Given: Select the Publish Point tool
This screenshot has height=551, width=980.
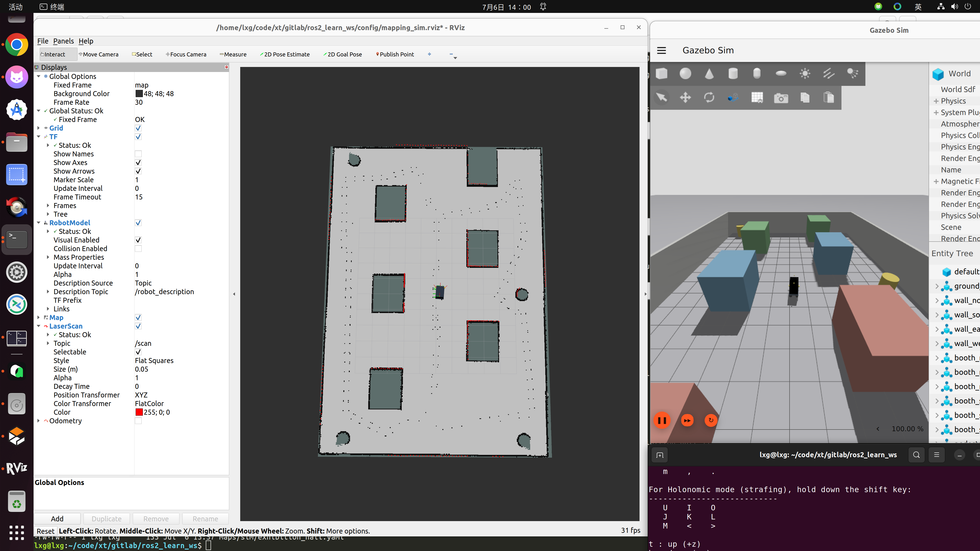Looking at the screenshot, I should 395,54.
